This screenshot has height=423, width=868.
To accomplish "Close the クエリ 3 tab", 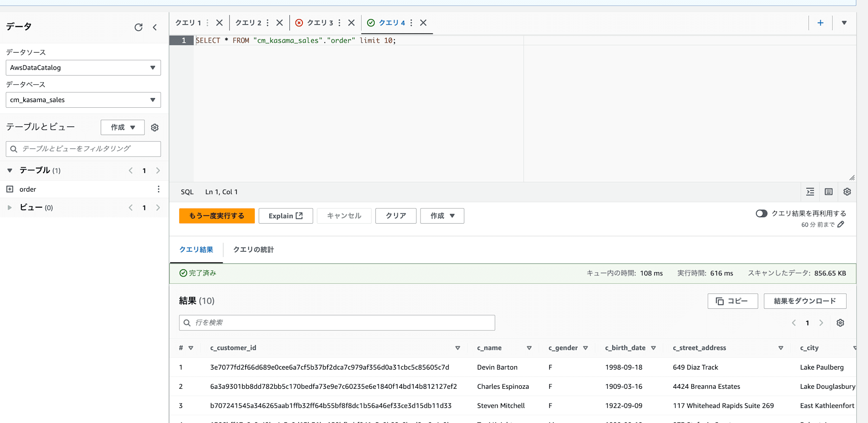I will point(352,23).
